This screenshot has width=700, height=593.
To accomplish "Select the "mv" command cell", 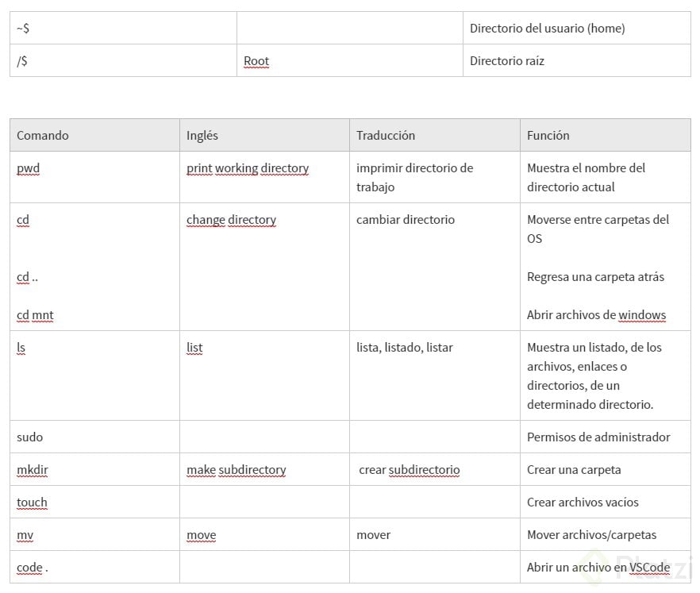I will tap(25, 535).
